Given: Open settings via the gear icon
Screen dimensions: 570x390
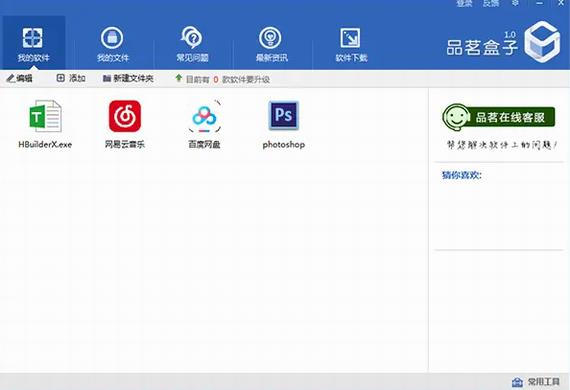Looking at the screenshot, I should [x=515, y=3].
